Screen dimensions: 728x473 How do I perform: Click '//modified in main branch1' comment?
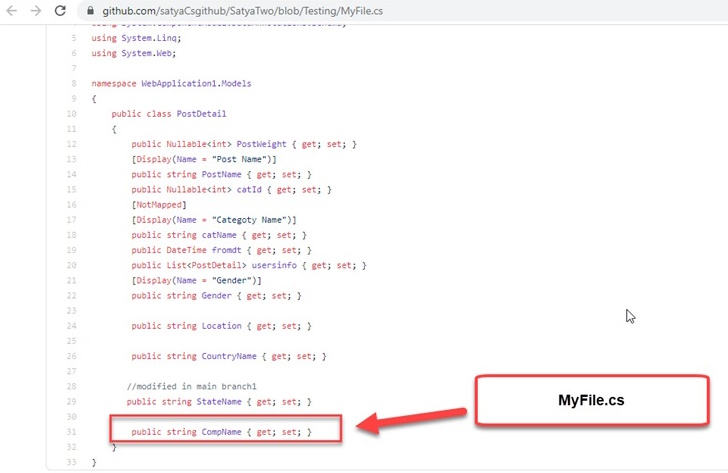click(192, 386)
